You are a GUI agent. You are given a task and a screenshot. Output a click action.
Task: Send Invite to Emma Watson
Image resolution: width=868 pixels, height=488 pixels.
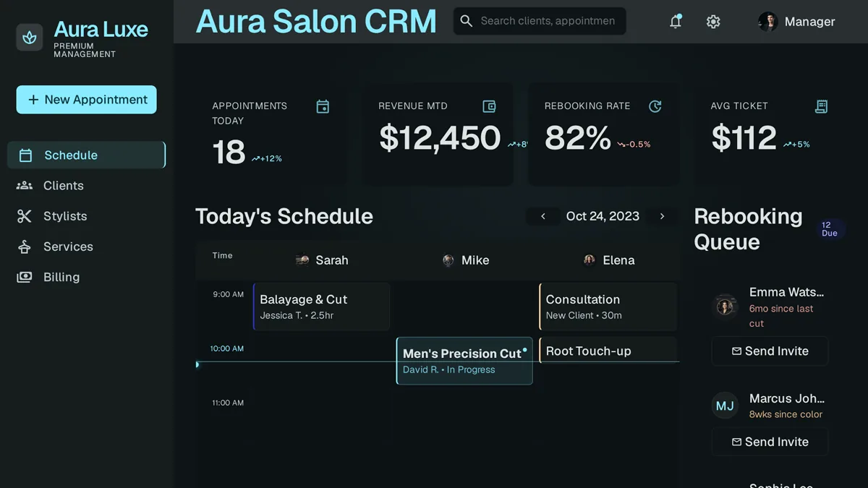pyautogui.click(x=770, y=351)
